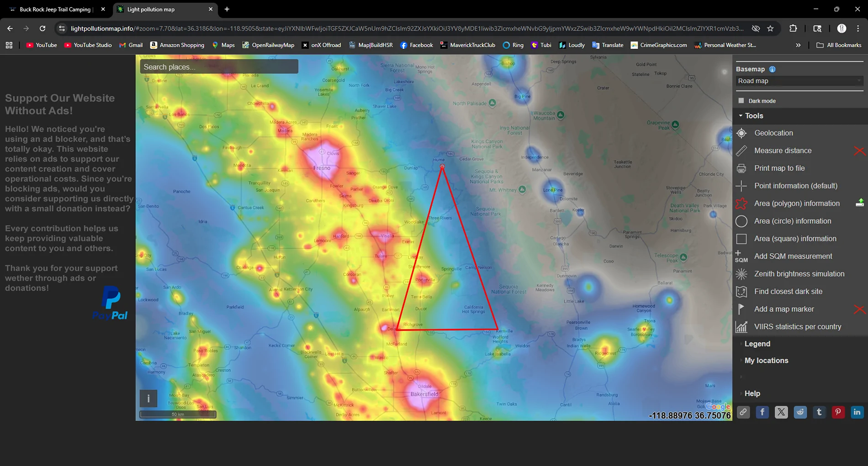The image size is (868, 466).
Task: Open Zenith brightness simulation icon
Action: coord(741,274)
